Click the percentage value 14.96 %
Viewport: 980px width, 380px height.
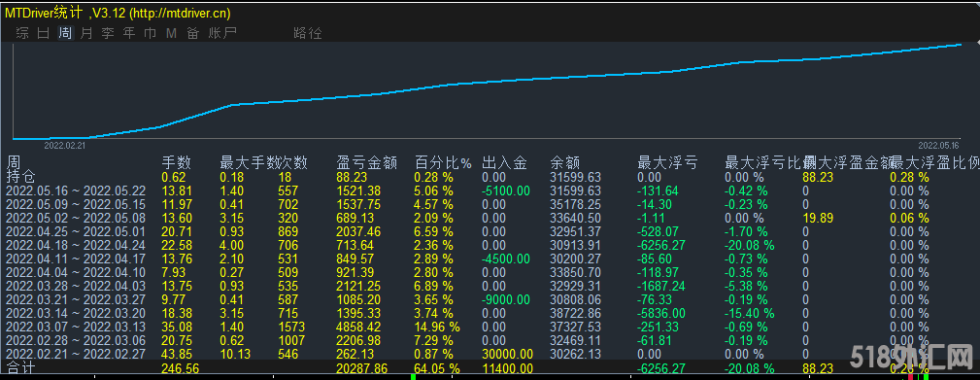point(437,327)
